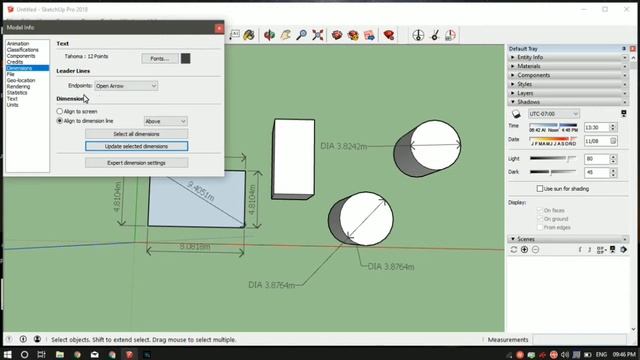
Task: Click the Time value field 13:30
Action: point(597,127)
